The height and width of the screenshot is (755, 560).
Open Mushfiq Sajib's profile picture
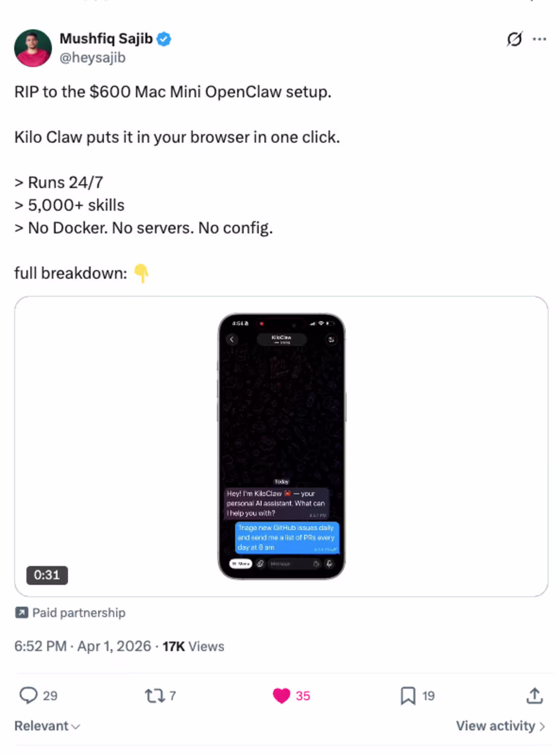click(33, 48)
